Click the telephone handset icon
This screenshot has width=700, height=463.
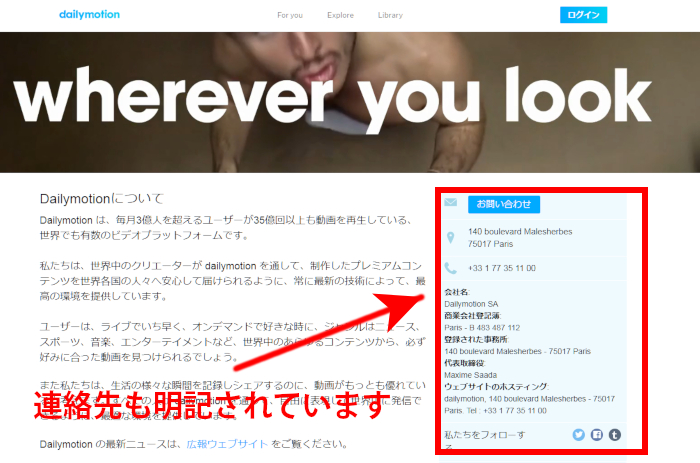click(x=450, y=268)
